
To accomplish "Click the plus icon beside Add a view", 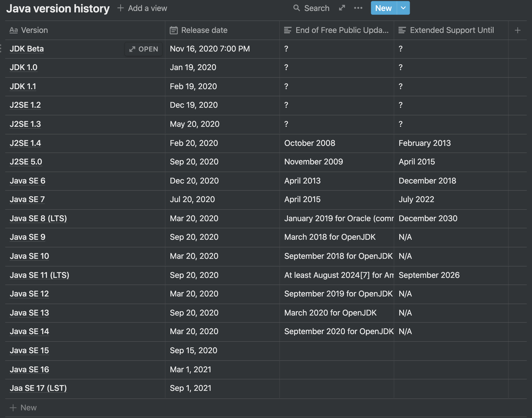I will tap(120, 8).
